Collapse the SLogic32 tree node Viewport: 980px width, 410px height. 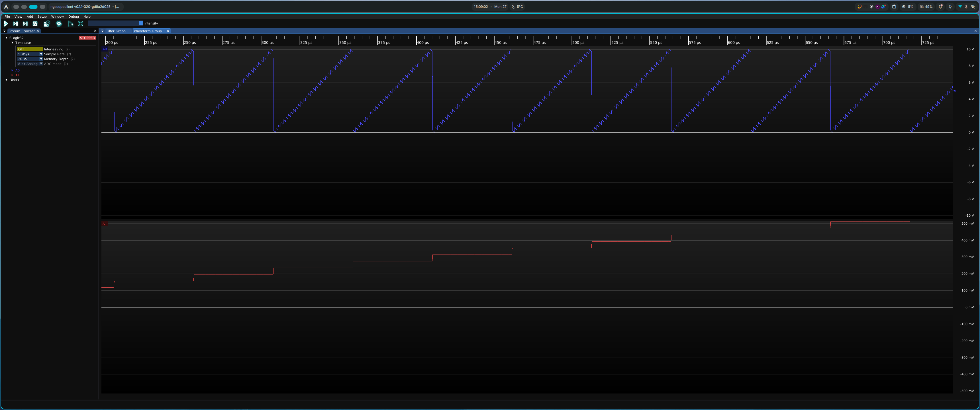[7, 38]
